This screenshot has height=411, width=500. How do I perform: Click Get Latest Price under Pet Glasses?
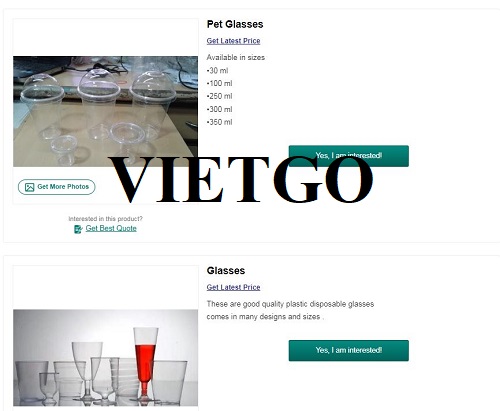233,41
